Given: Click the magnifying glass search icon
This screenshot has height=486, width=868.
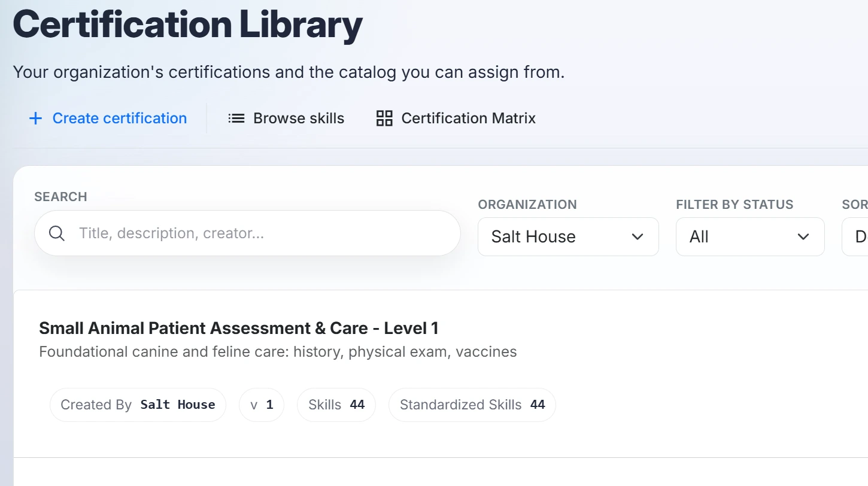Looking at the screenshot, I should coord(57,233).
